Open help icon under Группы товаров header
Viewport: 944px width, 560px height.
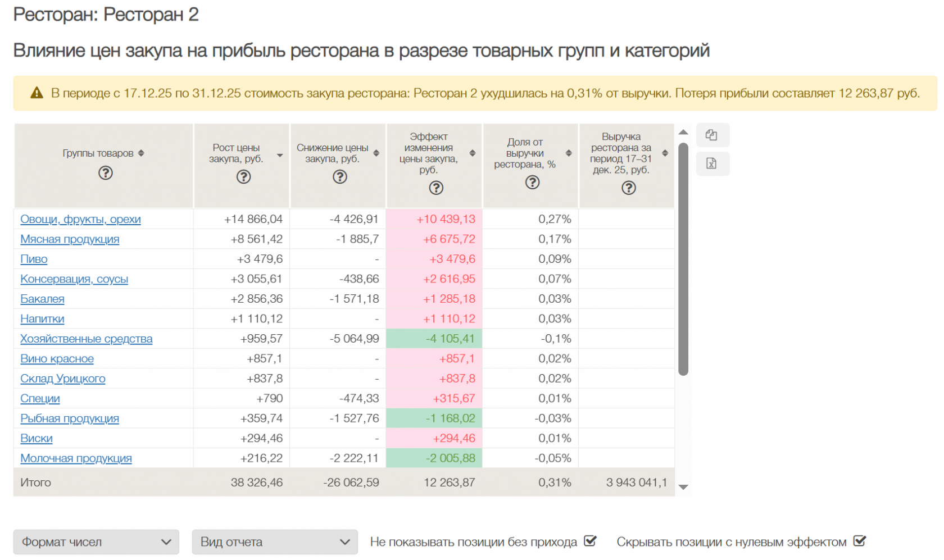106,173
